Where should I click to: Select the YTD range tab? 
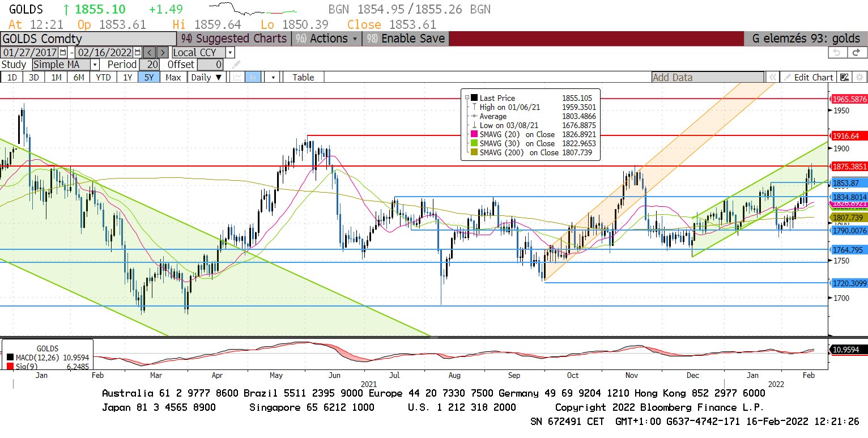[103, 77]
